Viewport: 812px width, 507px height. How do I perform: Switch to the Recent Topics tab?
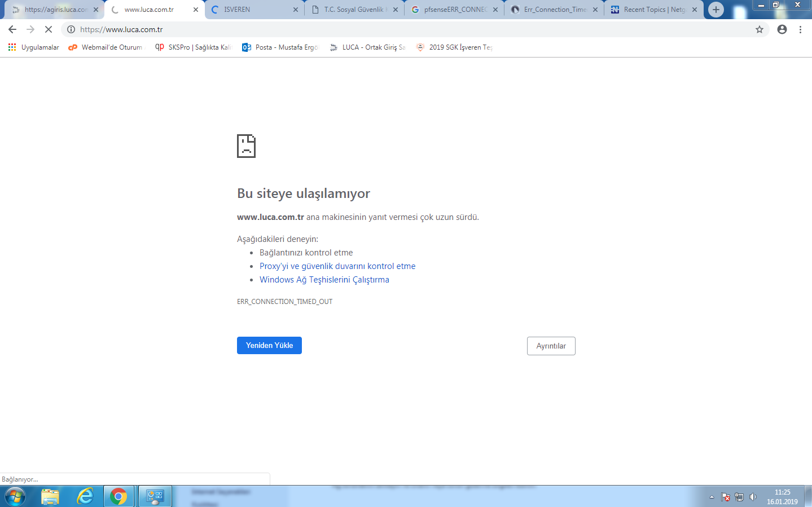click(649, 10)
